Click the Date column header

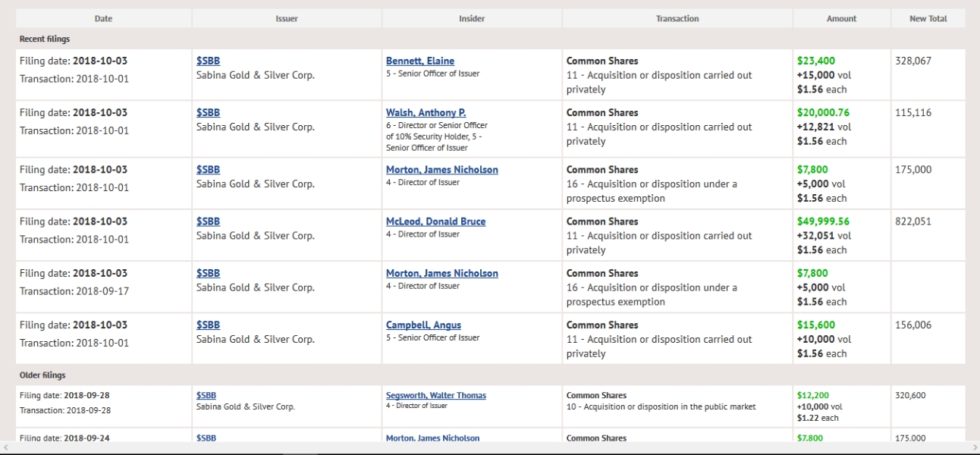pyautogui.click(x=103, y=18)
